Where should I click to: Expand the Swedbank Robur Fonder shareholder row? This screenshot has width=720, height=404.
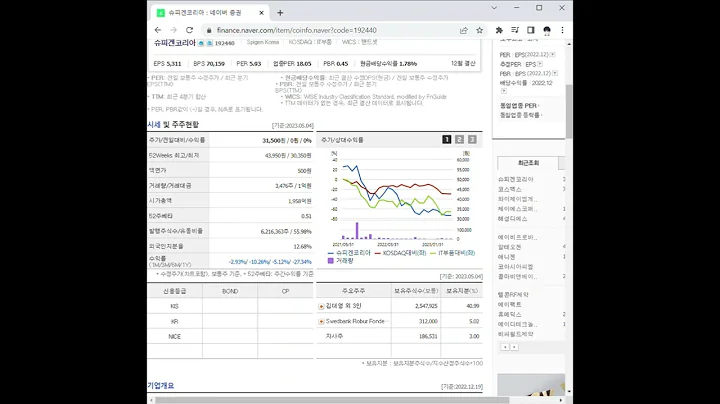click(x=321, y=321)
